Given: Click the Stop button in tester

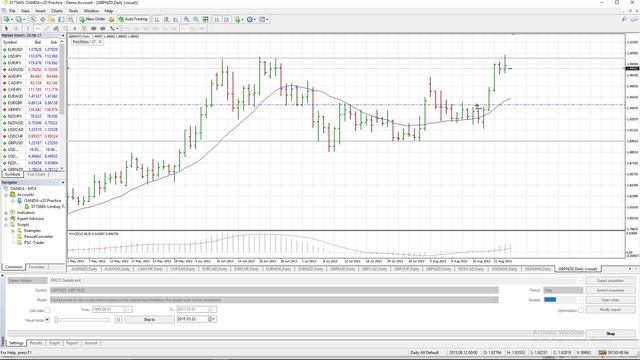Looking at the screenshot, I should tap(610, 334).
